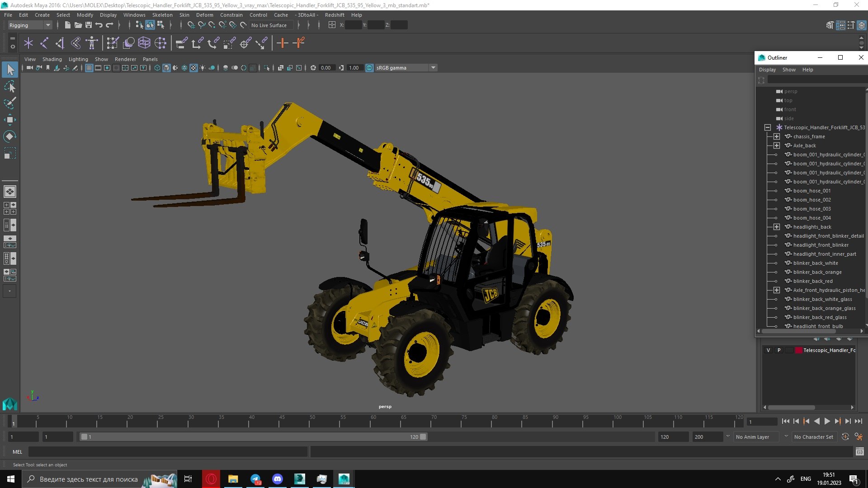This screenshot has height=488, width=868.
Task: Open the viewport Shading menu
Action: coord(52,59)
